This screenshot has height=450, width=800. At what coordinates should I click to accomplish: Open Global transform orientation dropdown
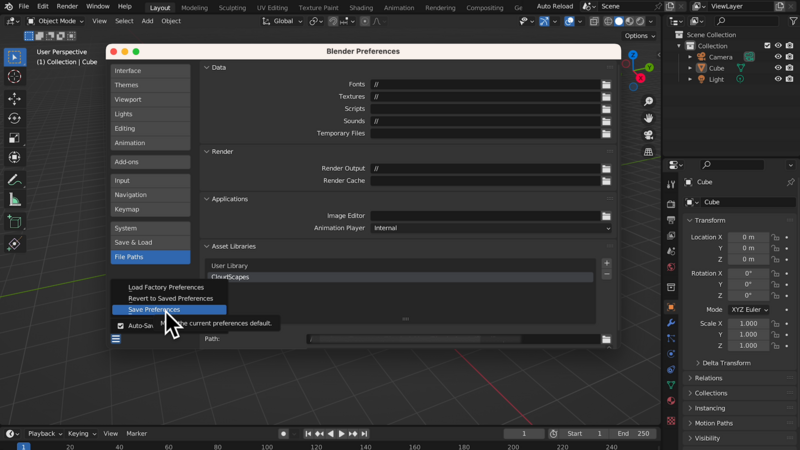[282, 21]
